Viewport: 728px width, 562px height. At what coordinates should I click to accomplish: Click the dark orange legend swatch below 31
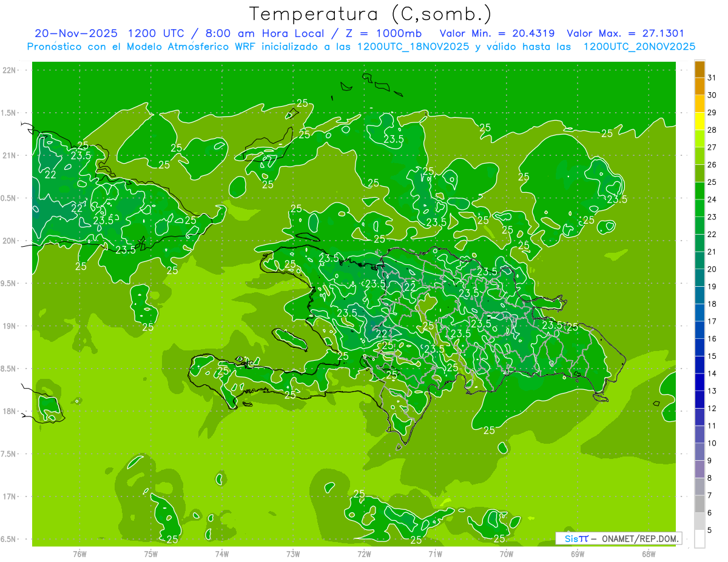click(x=699, y=87)
